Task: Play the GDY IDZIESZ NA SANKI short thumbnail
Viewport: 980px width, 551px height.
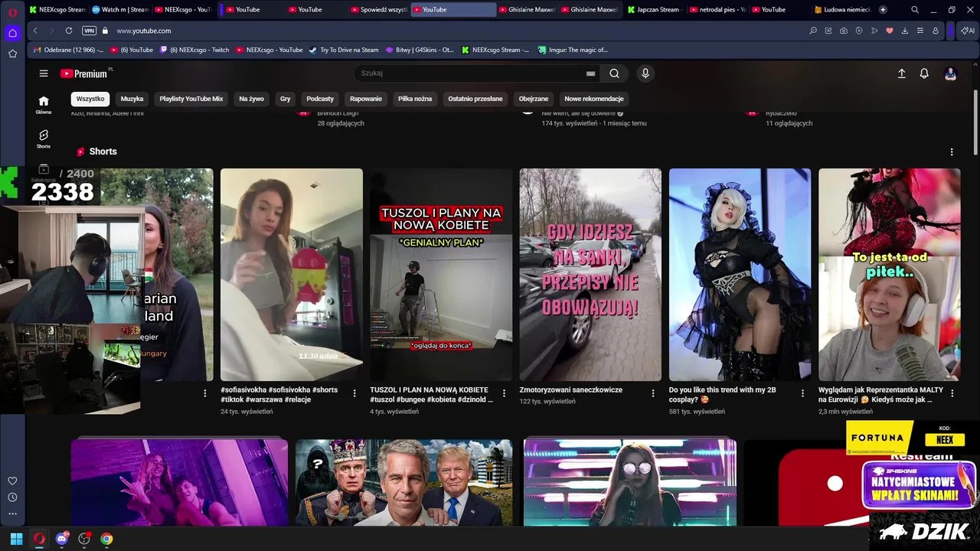Action: point(590,275)
